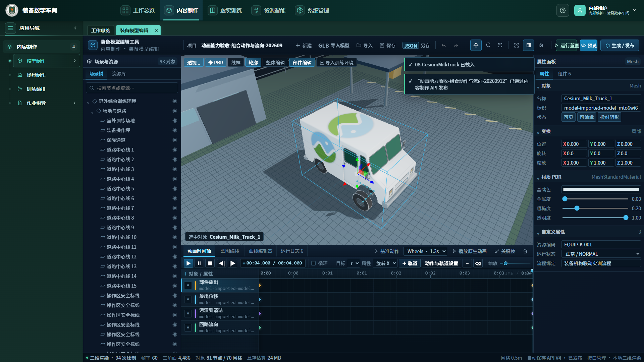The width and height of the screenshot is (644, 362).
Task: Click the 生成 / 发布 button
Action: pyautogui.click(x=620, y=45)
